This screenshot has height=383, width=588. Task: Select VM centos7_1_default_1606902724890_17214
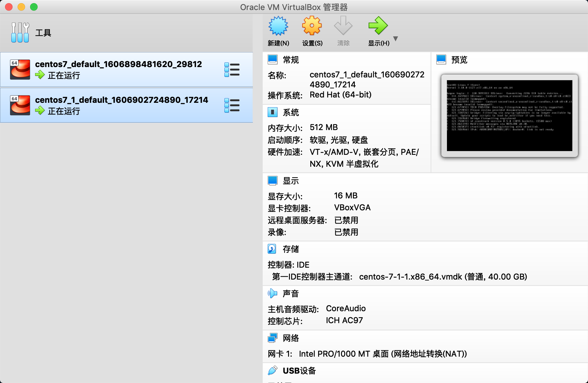point(126,105)
